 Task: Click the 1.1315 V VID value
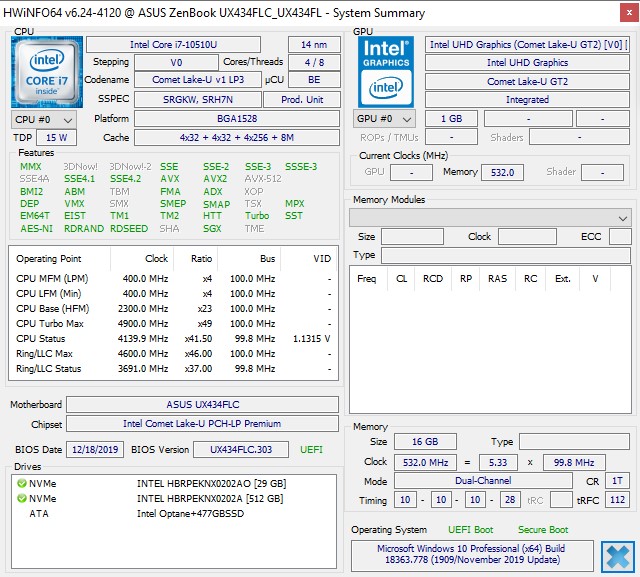[x=311, y=339]
